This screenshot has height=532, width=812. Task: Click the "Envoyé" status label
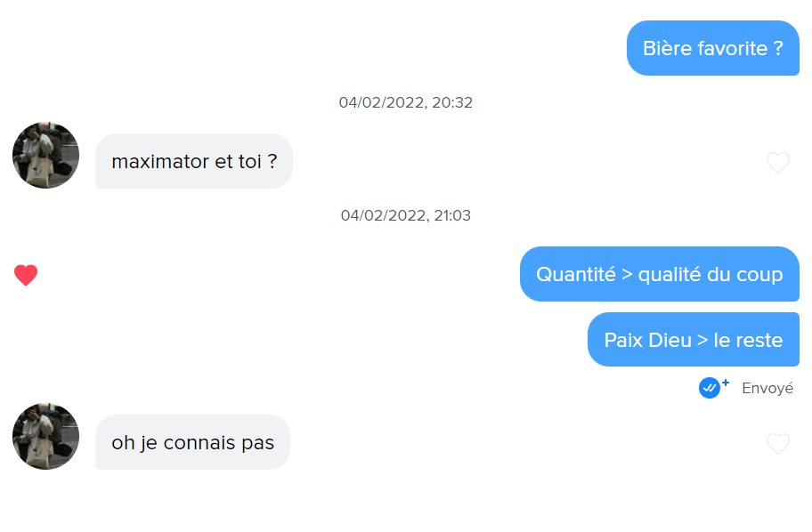pos(767,389)
